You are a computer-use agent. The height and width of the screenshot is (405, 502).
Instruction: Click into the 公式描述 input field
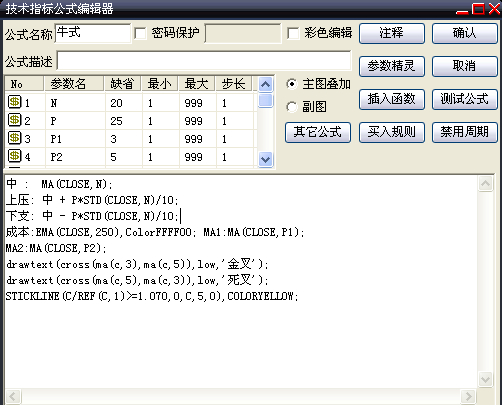click(204, 60)
